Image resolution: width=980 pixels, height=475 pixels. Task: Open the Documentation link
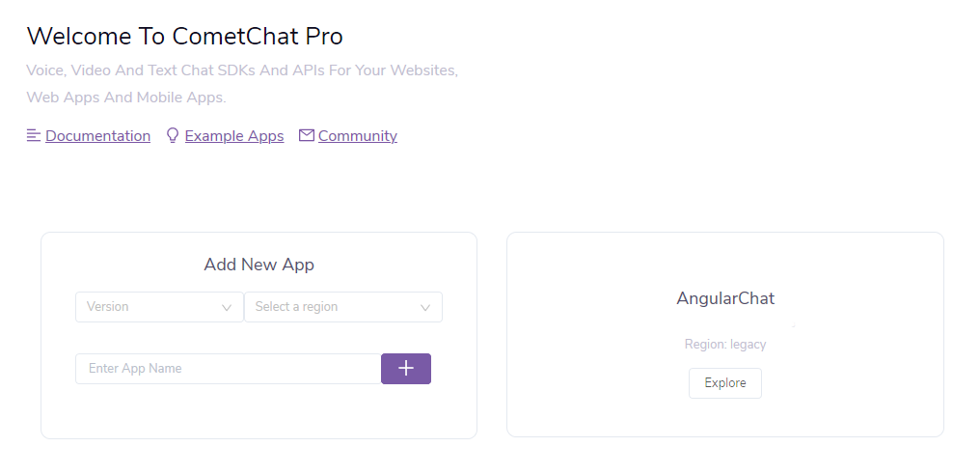97,136
